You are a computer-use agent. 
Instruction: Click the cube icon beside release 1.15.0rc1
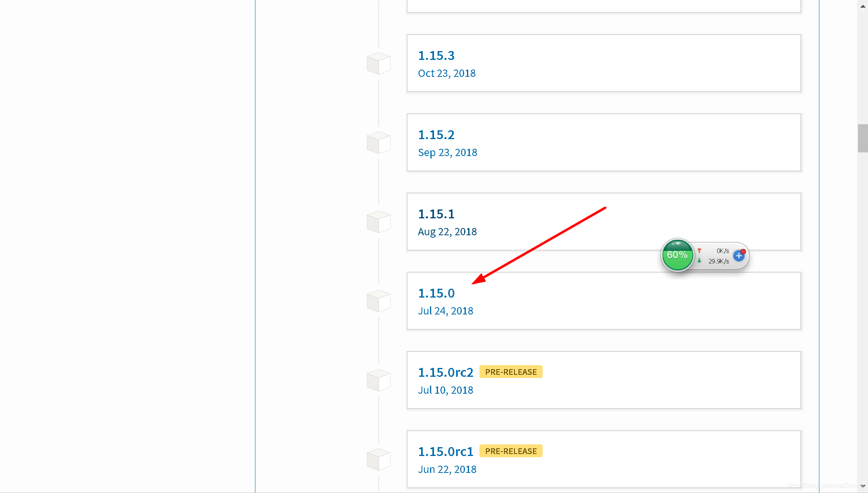pyautogui.click(x=378, y=460)
